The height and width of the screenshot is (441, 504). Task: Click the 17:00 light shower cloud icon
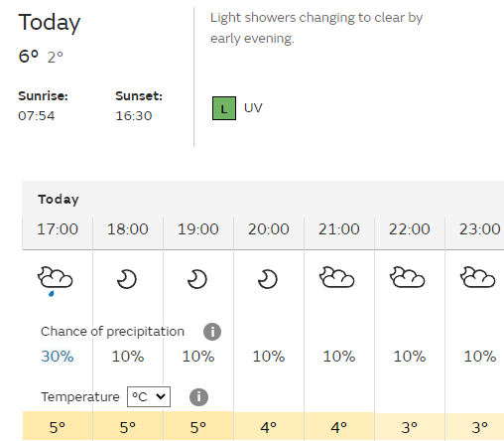pyautogui.click(x=55, y=281)
